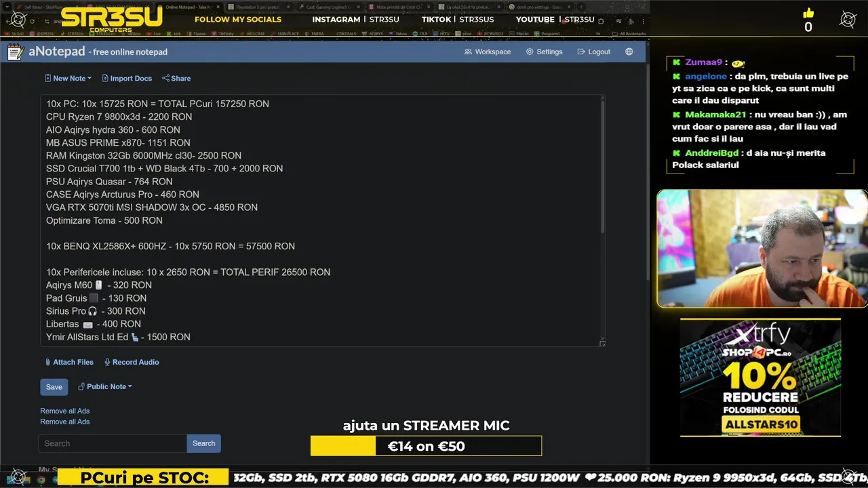Click the Record Audio link

click(132, 363)
